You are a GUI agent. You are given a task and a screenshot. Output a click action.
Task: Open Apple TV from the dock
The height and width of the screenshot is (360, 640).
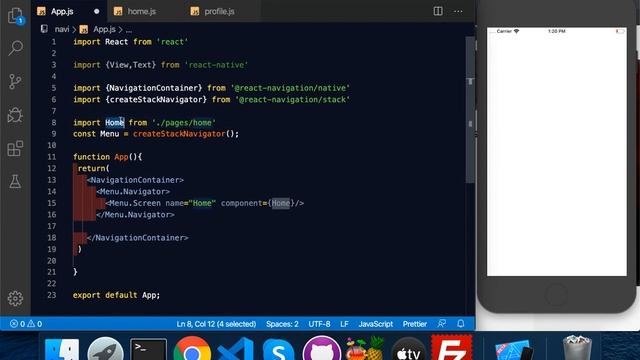click(x=408, y=349)
